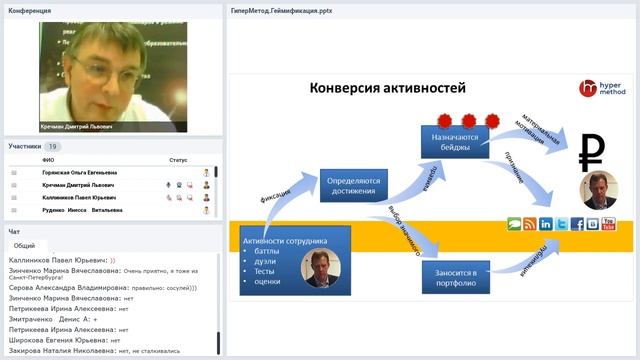Viewport: 640px width, 360px height.
Task: Click chat message from Закирова Наталия Николаевна
Action: click(x=94, y=351)
